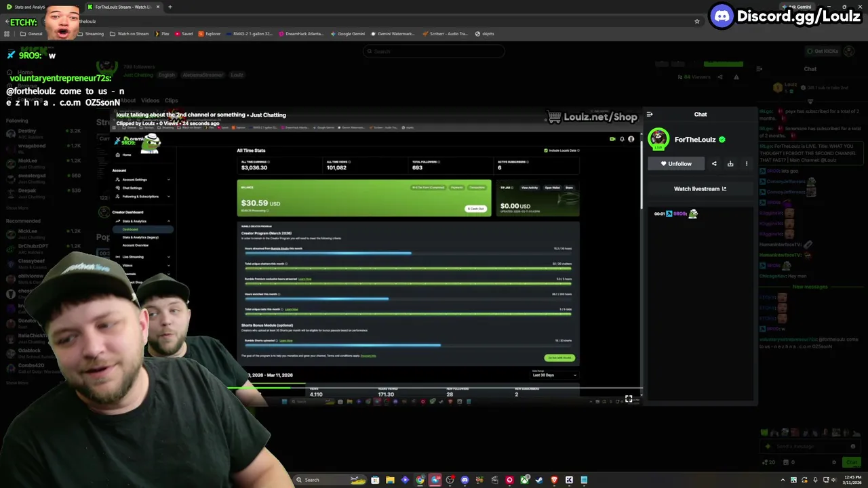Open the shopping cart Loulz.net/Shop overlay
This screenshot has width=868, height=488.
592,117
